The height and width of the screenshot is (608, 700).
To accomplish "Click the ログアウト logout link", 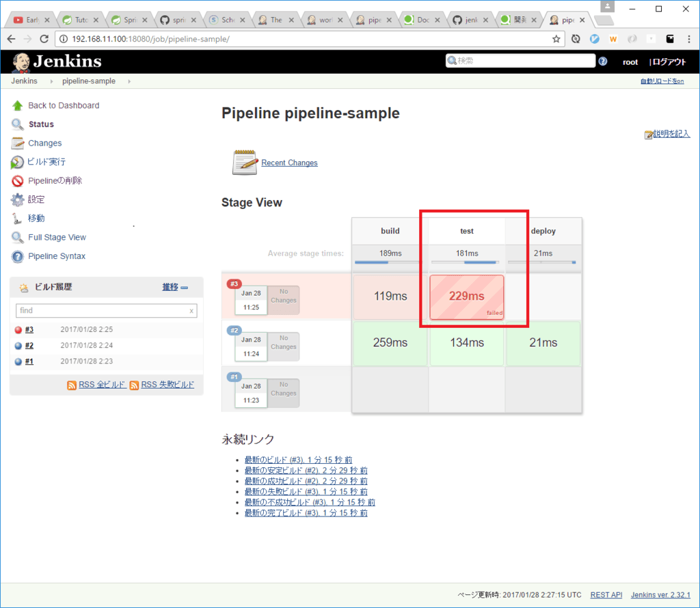I will [669, 62].
